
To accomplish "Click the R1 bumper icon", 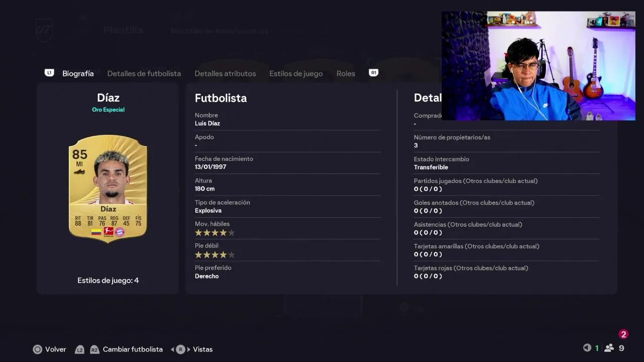I will tap(373, 73).
